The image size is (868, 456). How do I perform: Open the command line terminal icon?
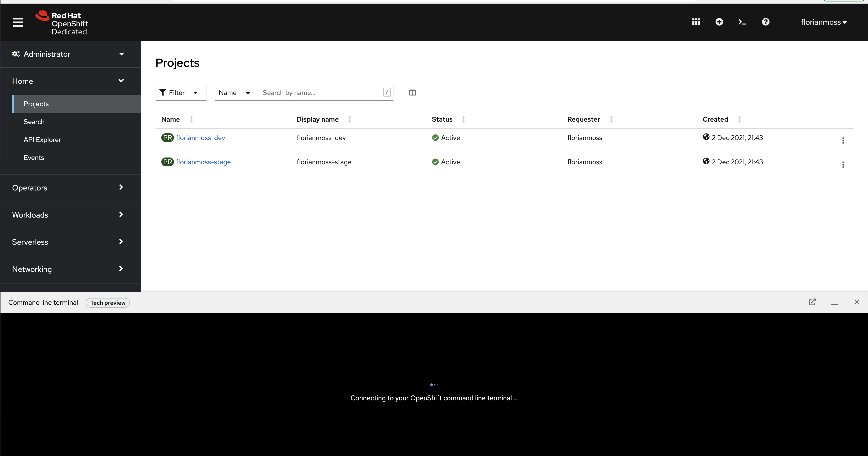[x=742, y=22]
